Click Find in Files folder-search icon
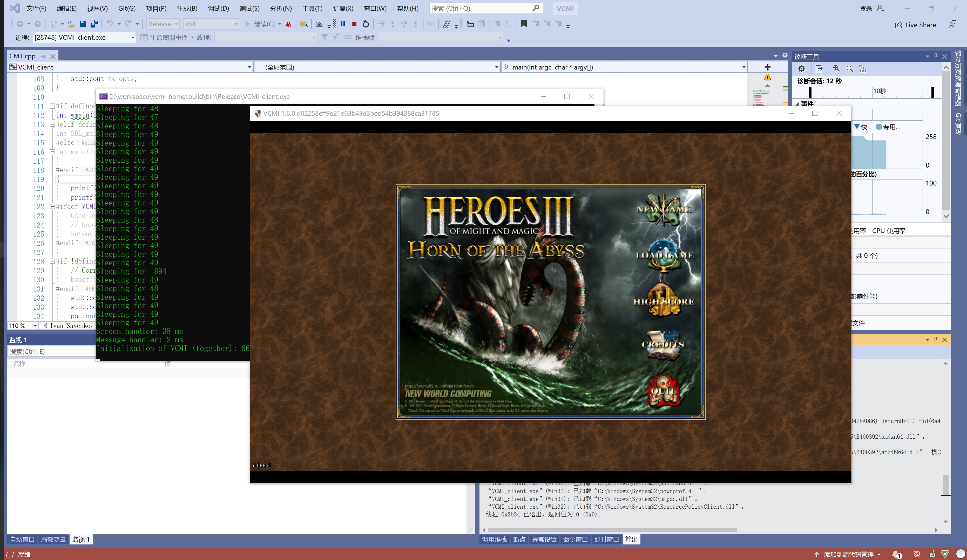 tap(304, 24)
